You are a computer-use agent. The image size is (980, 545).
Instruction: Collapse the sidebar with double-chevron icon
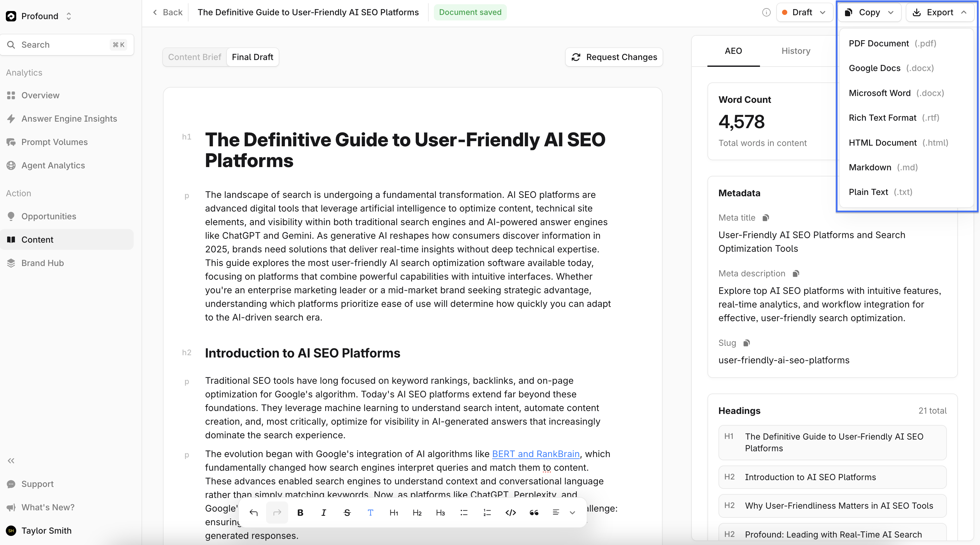11,461
